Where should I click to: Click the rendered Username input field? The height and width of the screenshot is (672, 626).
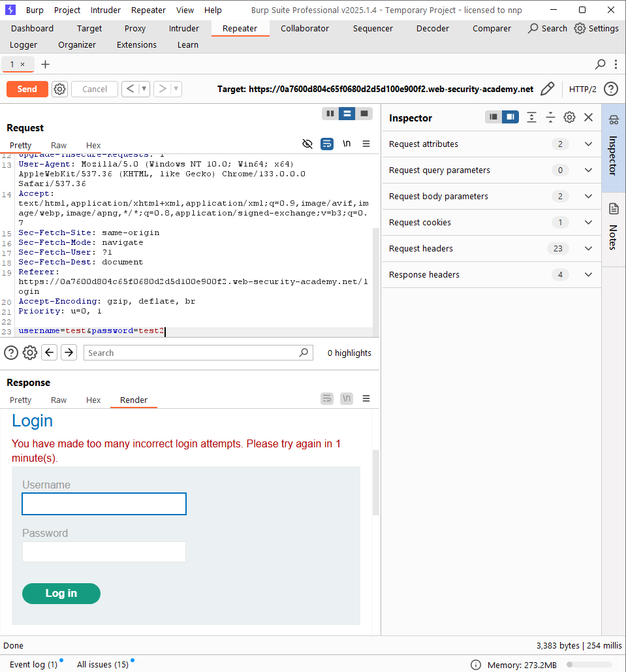coord(104,504)
